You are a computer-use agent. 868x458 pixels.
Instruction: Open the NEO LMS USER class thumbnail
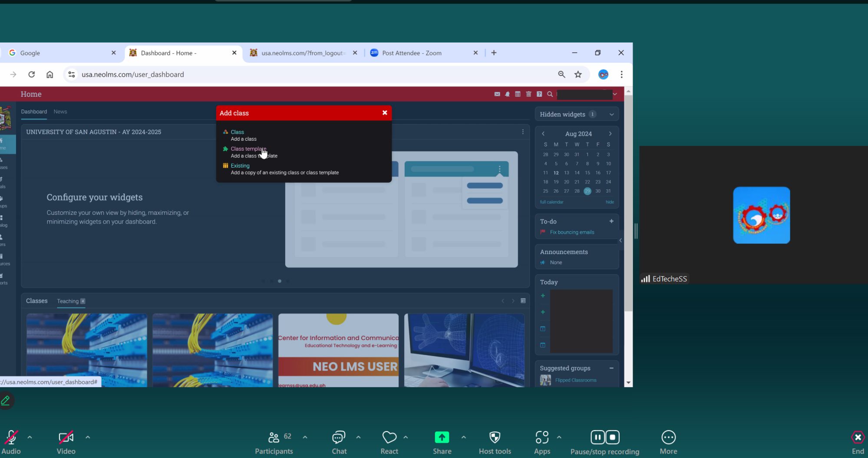click(338, 350)
